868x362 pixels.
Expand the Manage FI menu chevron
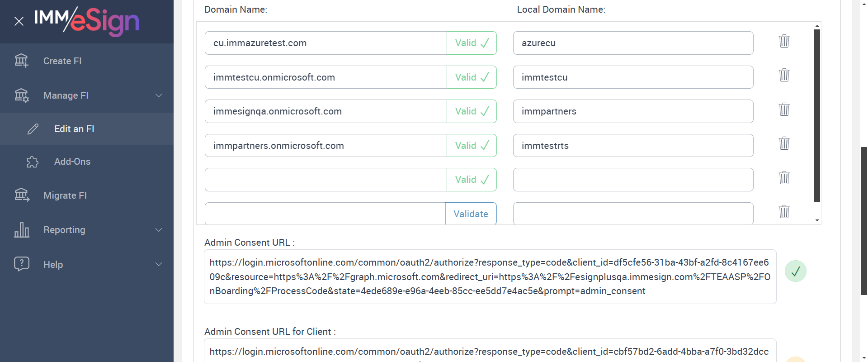159,95
